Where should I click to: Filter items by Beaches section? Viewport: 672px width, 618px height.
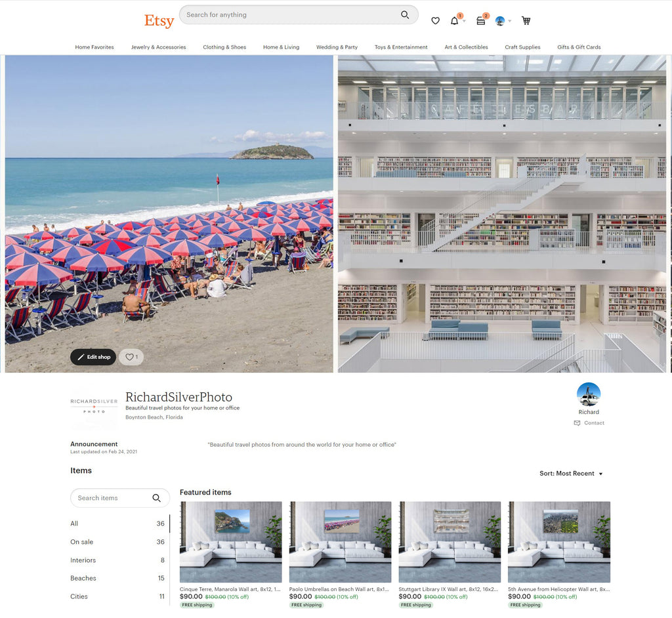[83, 578]
